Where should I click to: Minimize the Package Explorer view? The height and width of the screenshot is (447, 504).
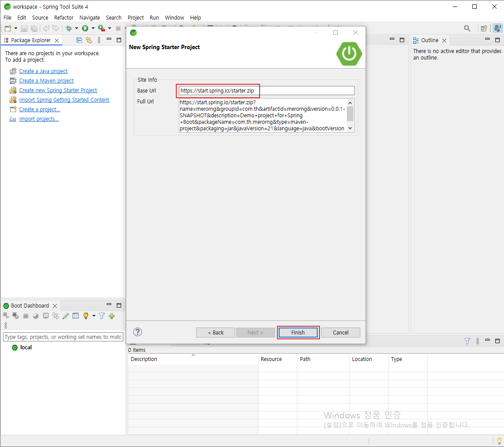point(109,40)
